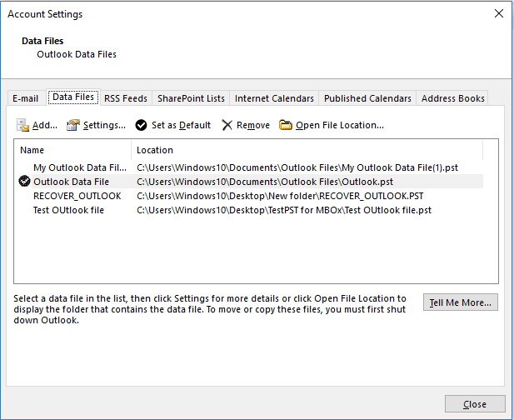Switch to Internet Calendars tab
Image resolution: width=514 pixels, height=420 pixels.
[274, 98]
